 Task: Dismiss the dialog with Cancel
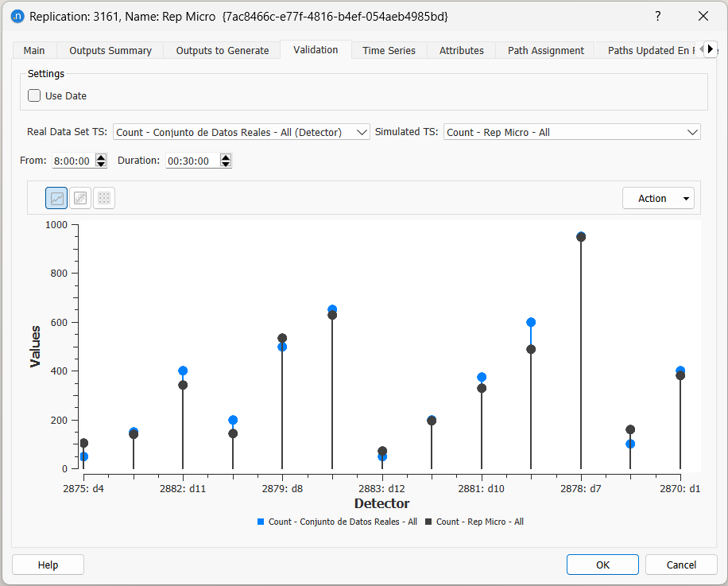click(x=681, y=565)
